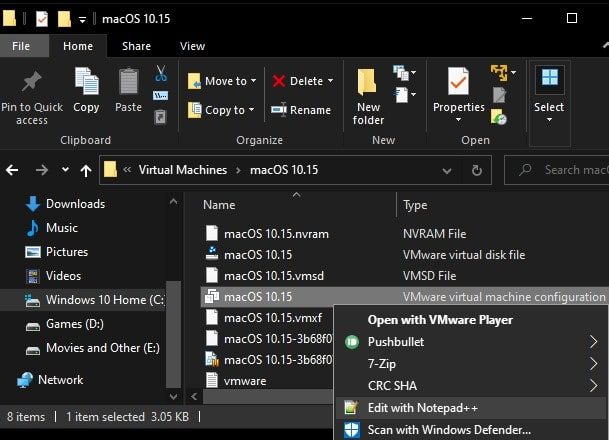This screenshot has width=609, height=440.
Task: Click the Rename button
Action: point(301,110)
